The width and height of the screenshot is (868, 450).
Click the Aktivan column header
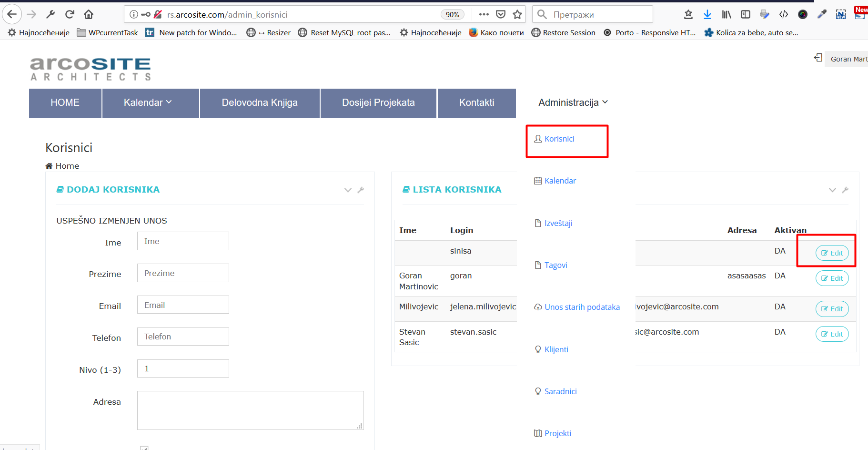[x=790, y=230]
